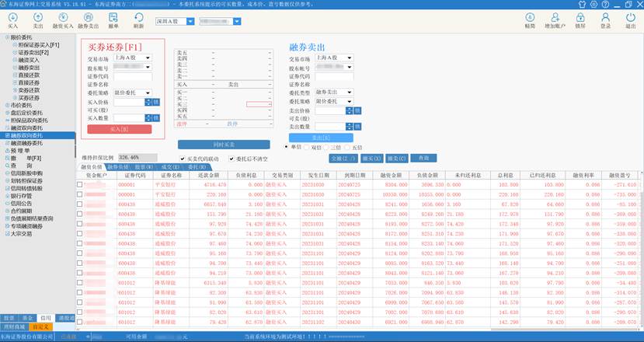Screen dimensions: 644x342
Task: Click 证券代码 input in 买券还券 panel
Action: coord(133,76)
